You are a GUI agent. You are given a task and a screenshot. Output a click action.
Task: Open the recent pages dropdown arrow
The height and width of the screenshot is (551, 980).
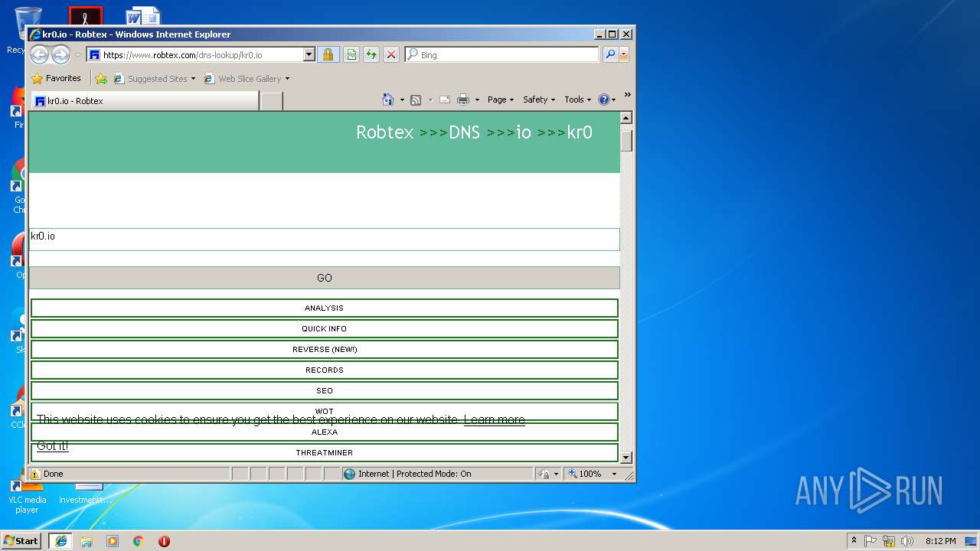point(77,55)
